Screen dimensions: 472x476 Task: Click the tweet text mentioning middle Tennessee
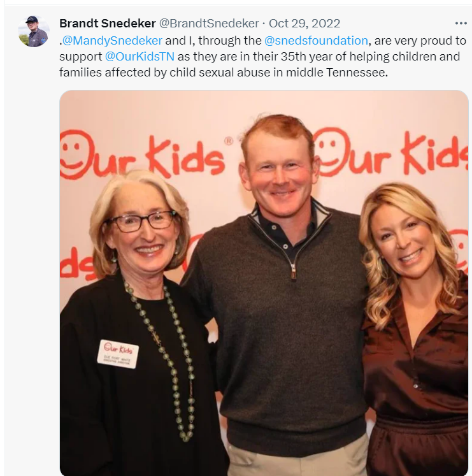click(224, 73)
